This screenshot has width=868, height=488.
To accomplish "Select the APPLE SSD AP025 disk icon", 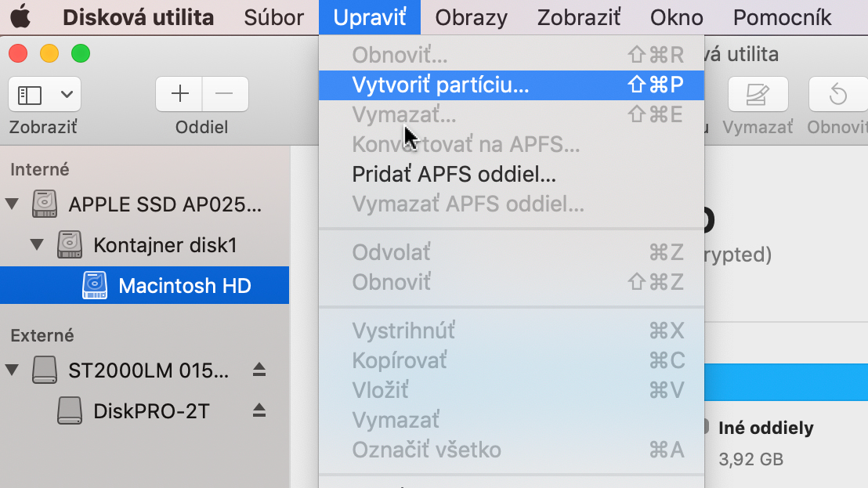I will [45, 204].
